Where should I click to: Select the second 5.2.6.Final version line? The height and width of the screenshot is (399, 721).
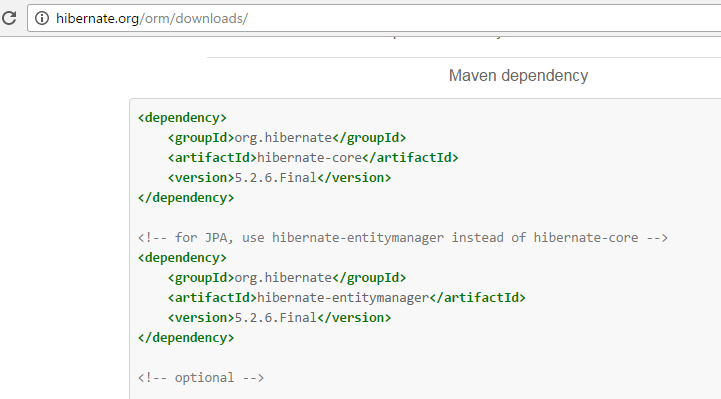[x=279, y=318]
